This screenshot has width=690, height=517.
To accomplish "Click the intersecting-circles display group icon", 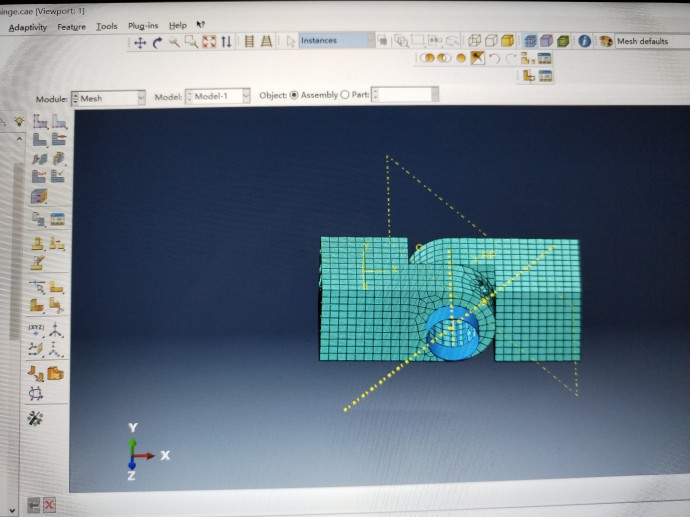I will point(444,58).
